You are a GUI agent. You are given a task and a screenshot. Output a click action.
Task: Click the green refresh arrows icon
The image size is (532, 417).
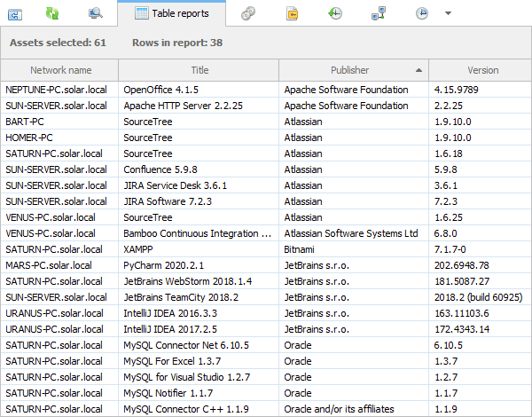click(x=52, y=13)
